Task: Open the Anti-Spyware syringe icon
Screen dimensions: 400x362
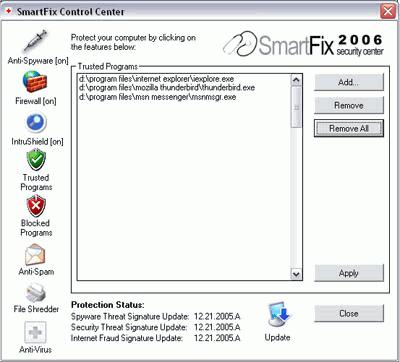Action: point(35,42)
